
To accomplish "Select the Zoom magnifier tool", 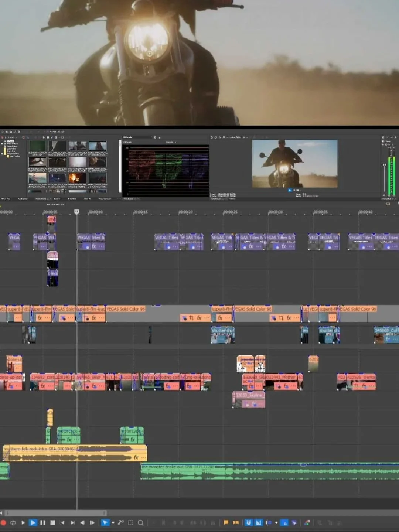I will (140, 523).
